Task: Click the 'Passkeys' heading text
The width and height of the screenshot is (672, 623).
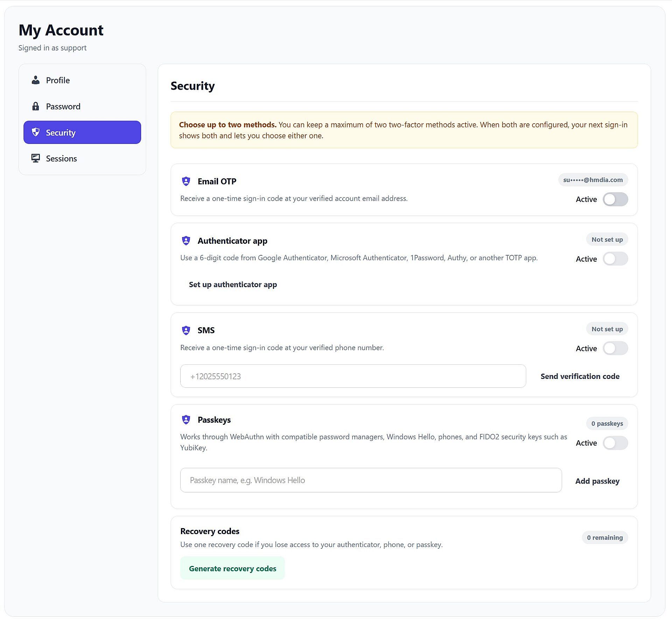Action: coord(214,420)
